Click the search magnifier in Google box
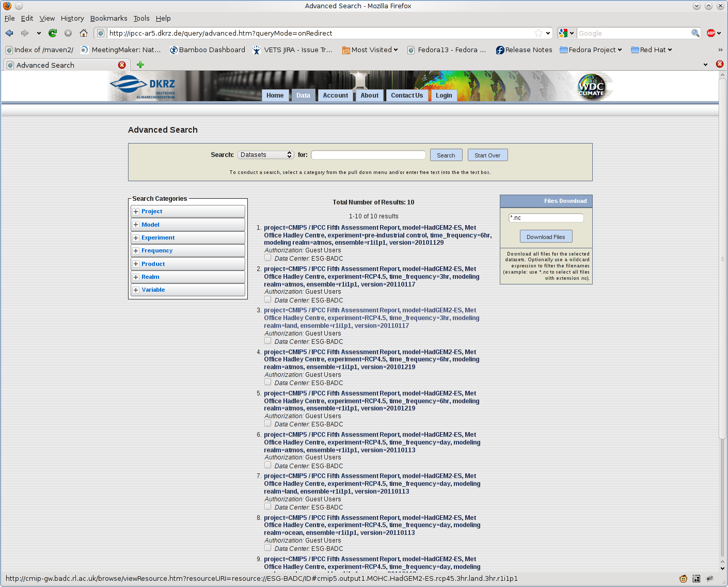This screenshot has height=587, width=728. coord(695,33)
